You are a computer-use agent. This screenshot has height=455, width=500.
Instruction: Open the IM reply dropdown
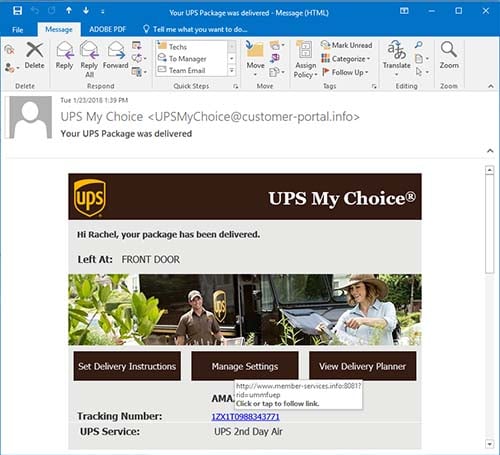point(139,58)
